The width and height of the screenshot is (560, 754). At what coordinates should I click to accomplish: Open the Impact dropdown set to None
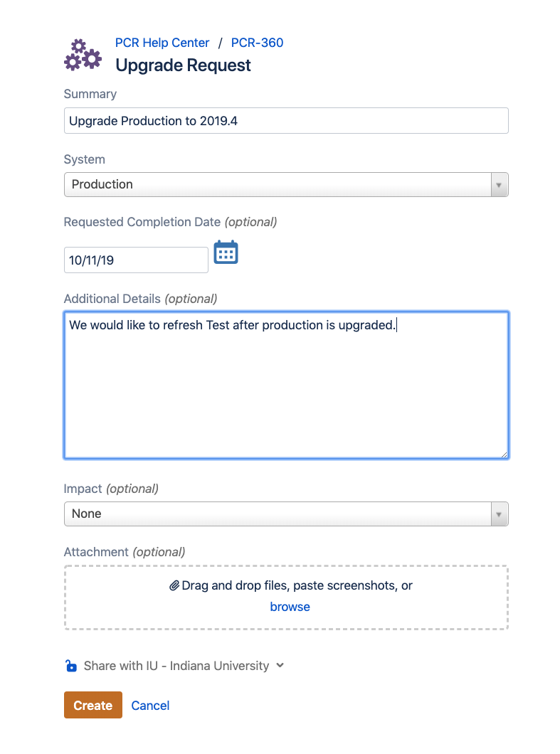tap(278, 514)
